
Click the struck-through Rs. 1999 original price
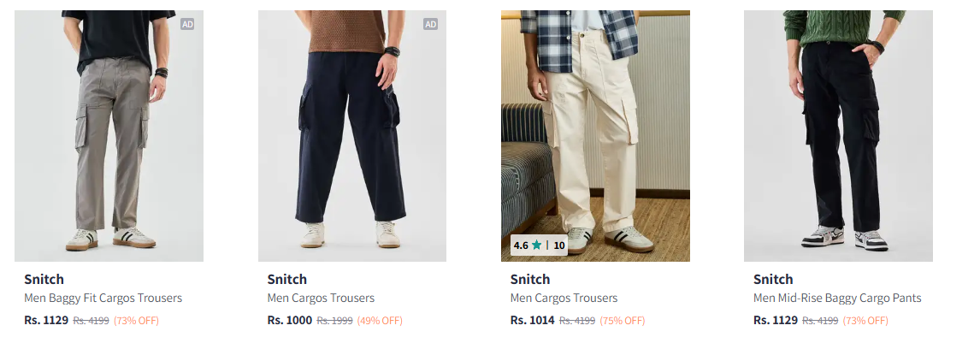tap(334, 321)
